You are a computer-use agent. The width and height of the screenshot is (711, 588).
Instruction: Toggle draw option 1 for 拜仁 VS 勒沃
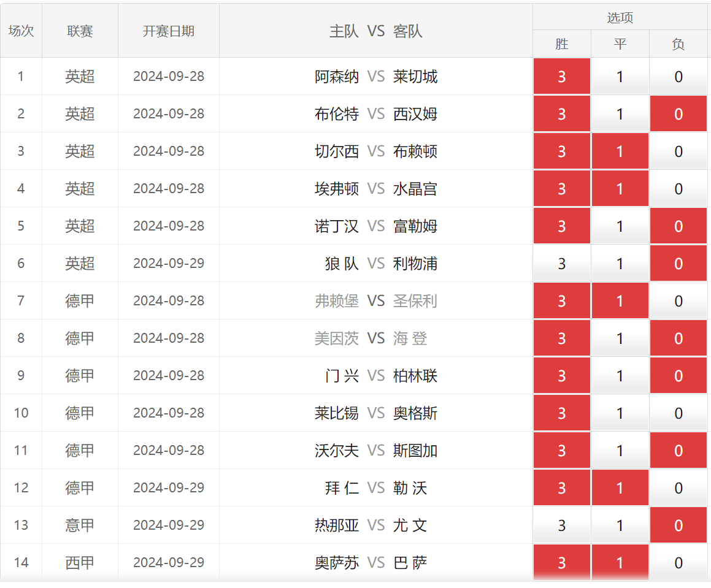coord(620,487)
